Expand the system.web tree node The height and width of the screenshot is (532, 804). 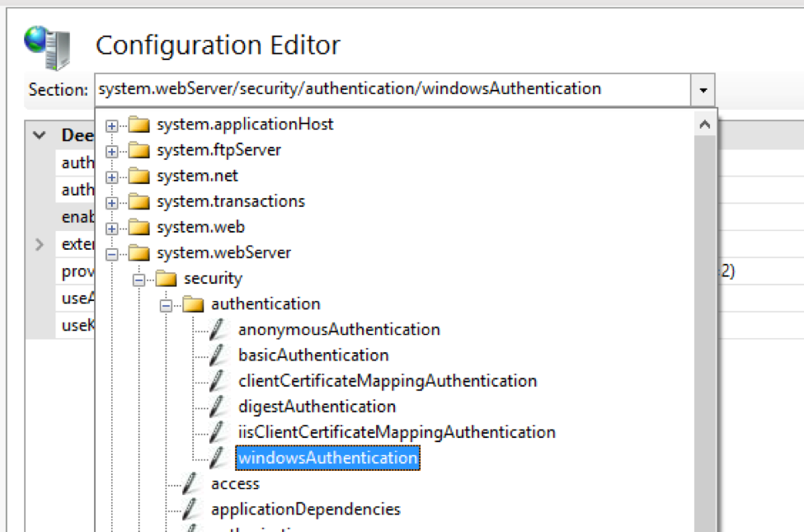click(111, 228)
